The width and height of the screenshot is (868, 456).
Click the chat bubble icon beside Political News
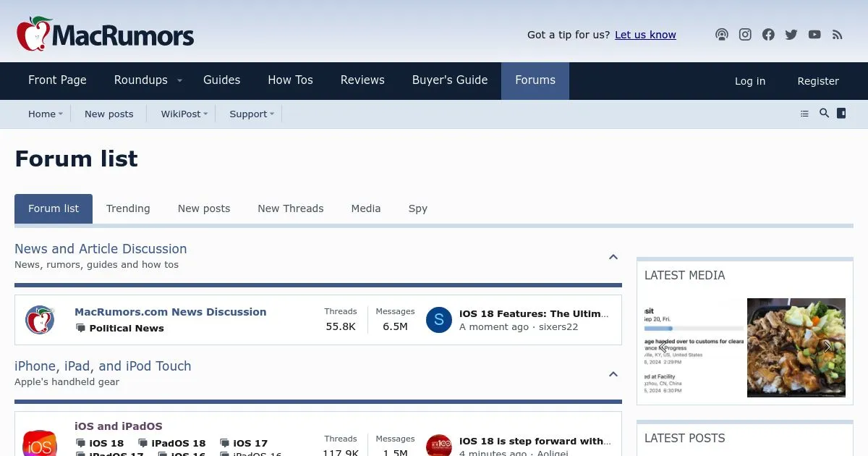[80, 328]
